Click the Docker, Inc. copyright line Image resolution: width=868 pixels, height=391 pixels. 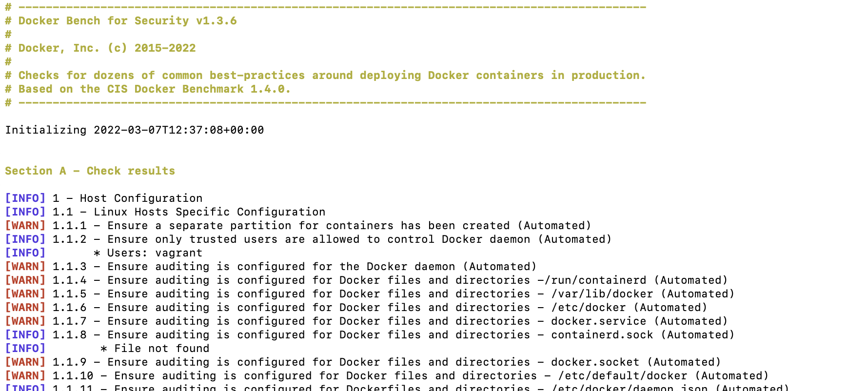pos(100,48)
